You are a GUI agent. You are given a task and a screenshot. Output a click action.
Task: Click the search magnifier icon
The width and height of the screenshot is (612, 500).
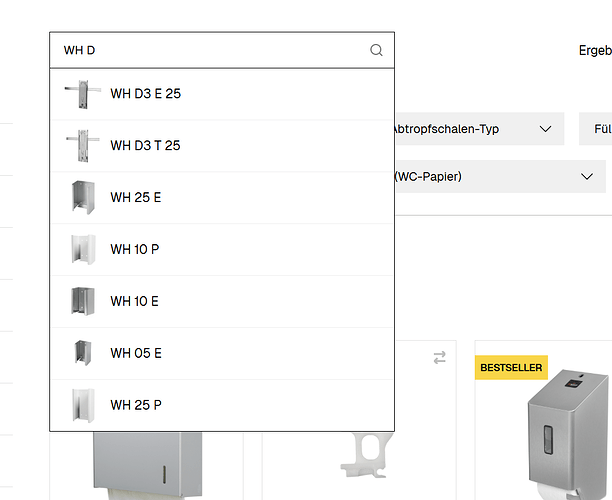[376, 50]
